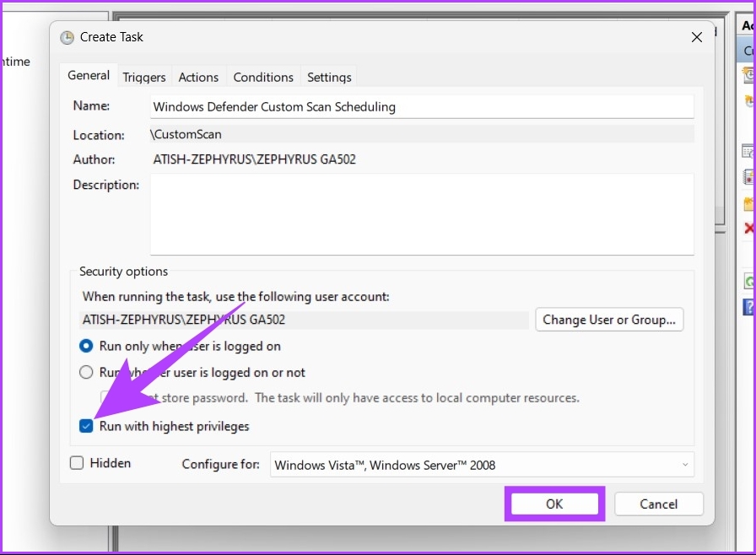
Task: Click the task Name input field
Action: (422, 106)
